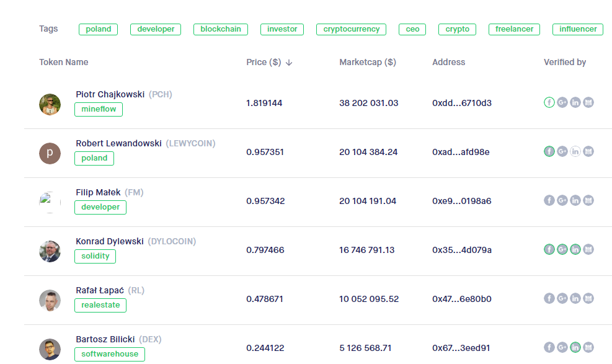The height and width of the screenshot is (364, 612).
Task: Sort the table by Token Name header
Action: [64, 62]
